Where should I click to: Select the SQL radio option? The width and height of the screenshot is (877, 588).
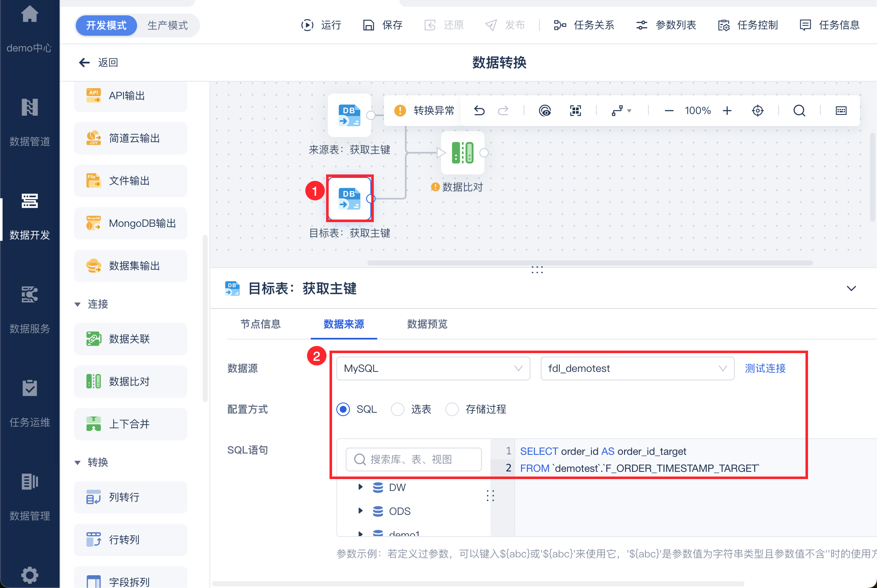(343, 409)
